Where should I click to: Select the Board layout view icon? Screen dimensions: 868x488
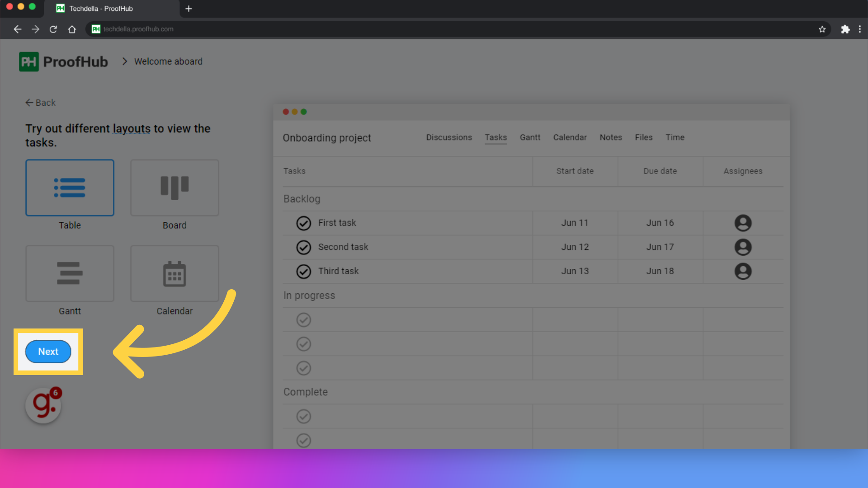175,188
